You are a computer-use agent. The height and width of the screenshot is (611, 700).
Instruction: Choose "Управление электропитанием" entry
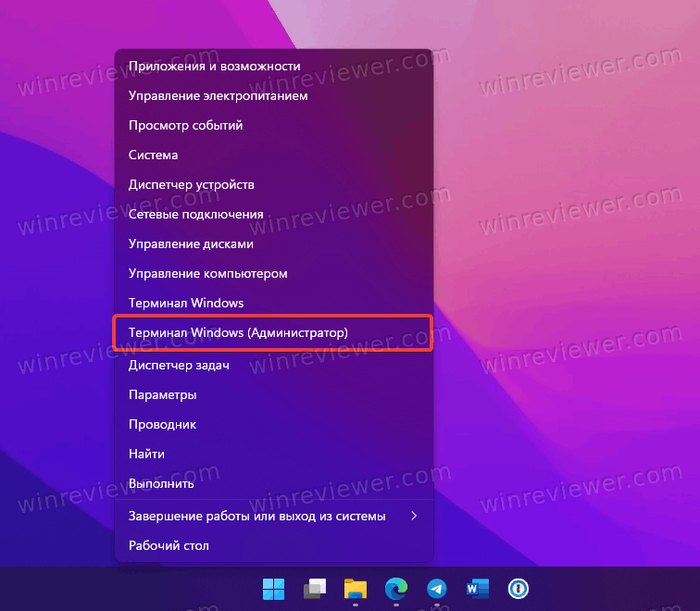click(x=274, y=96)
